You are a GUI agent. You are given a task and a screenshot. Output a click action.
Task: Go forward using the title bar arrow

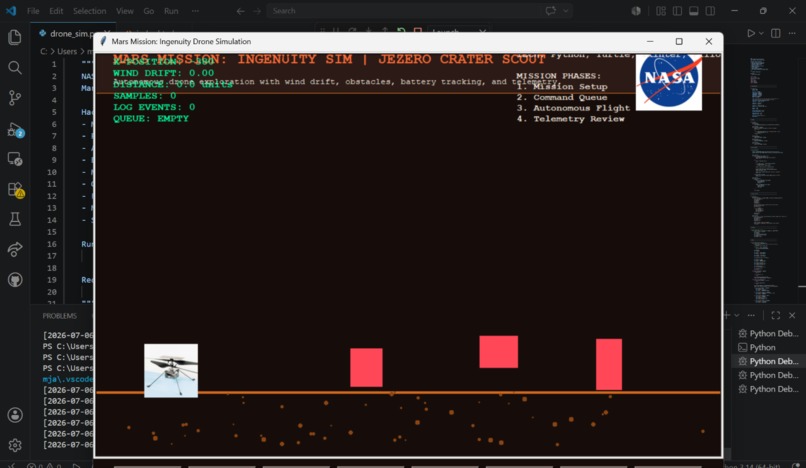click(x=257, y=11)
